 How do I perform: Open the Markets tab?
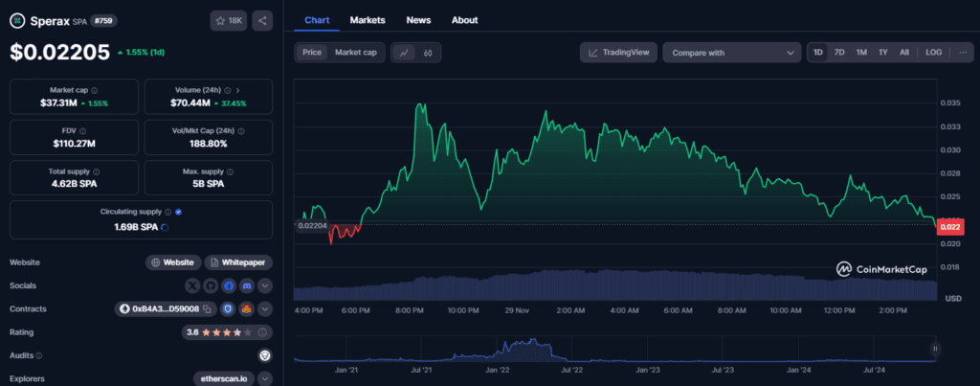click(367, 20)
